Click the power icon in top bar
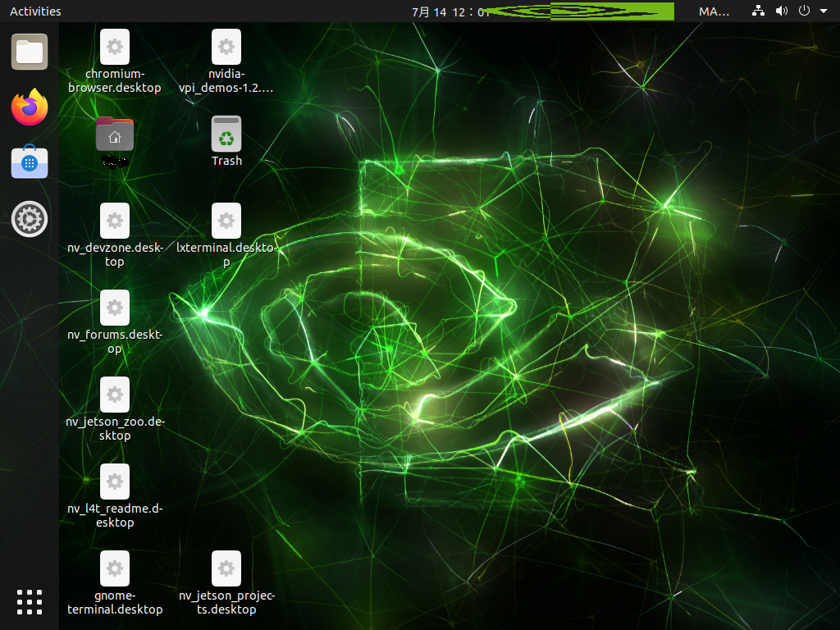 (804, 11)
